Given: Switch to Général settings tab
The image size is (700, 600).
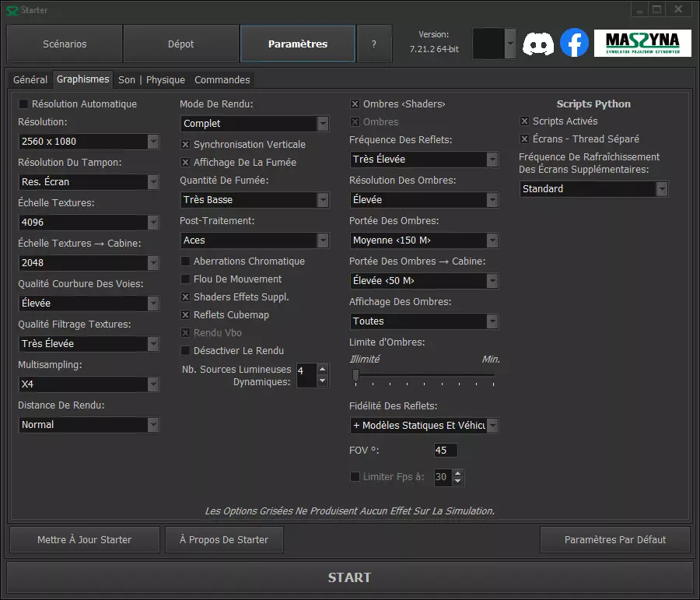Looking at the screenshot, I should point(30,80).
